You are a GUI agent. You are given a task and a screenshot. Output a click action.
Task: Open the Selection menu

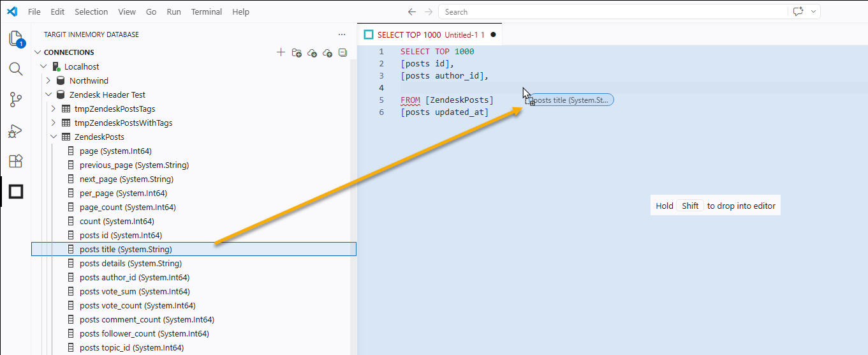click(91, 11)
